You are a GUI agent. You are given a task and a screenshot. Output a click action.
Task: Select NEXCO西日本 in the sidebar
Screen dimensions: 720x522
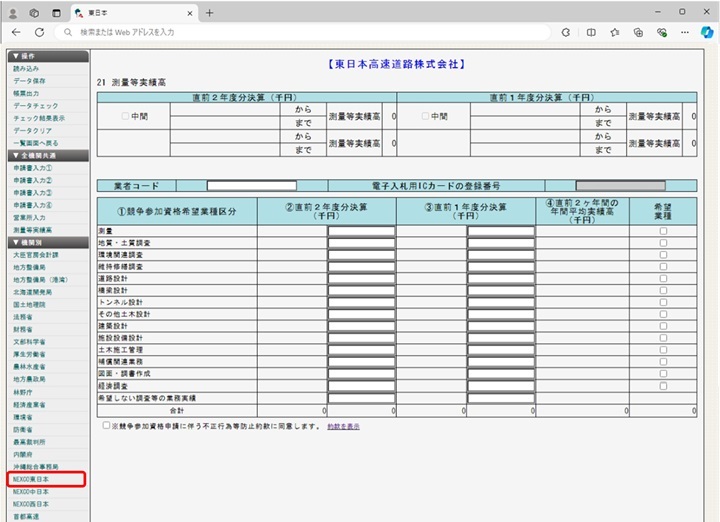click(x=31, y=504)
